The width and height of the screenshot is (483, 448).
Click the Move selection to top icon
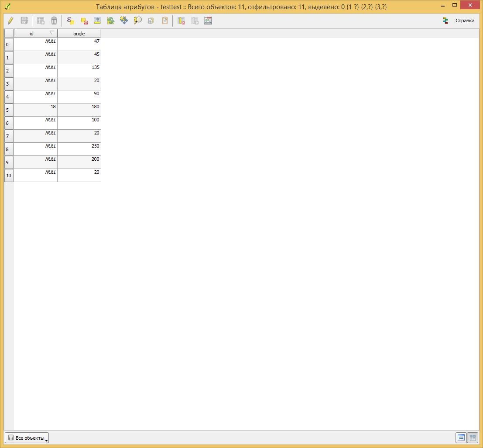pyautogui.click(x=97, y=21)
